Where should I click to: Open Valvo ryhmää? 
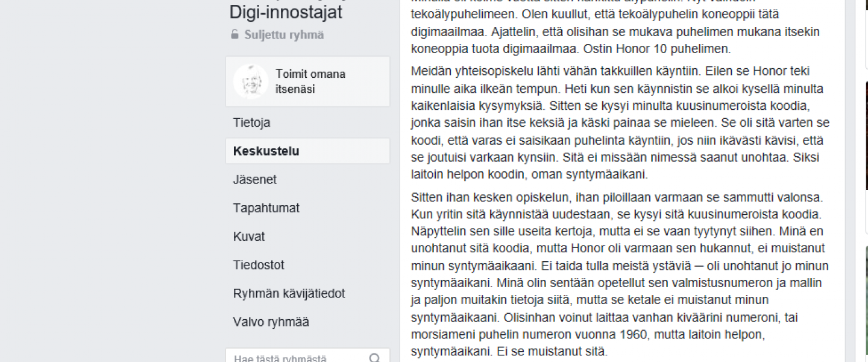271,322
